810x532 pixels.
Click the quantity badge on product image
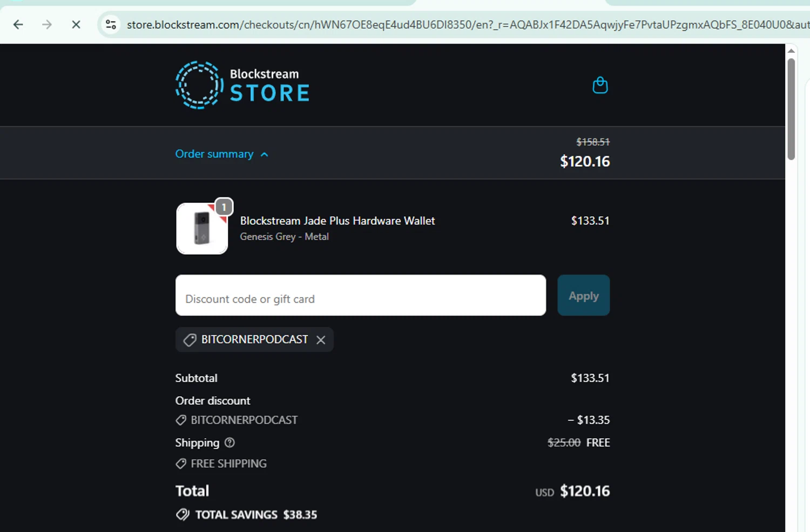224,207
